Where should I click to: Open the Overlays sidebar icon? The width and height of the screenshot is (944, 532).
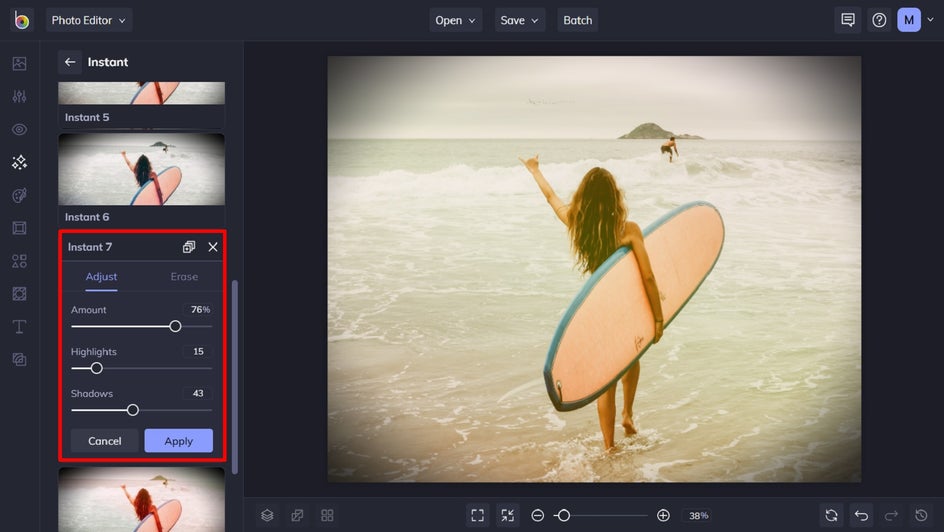click(19, 294)
